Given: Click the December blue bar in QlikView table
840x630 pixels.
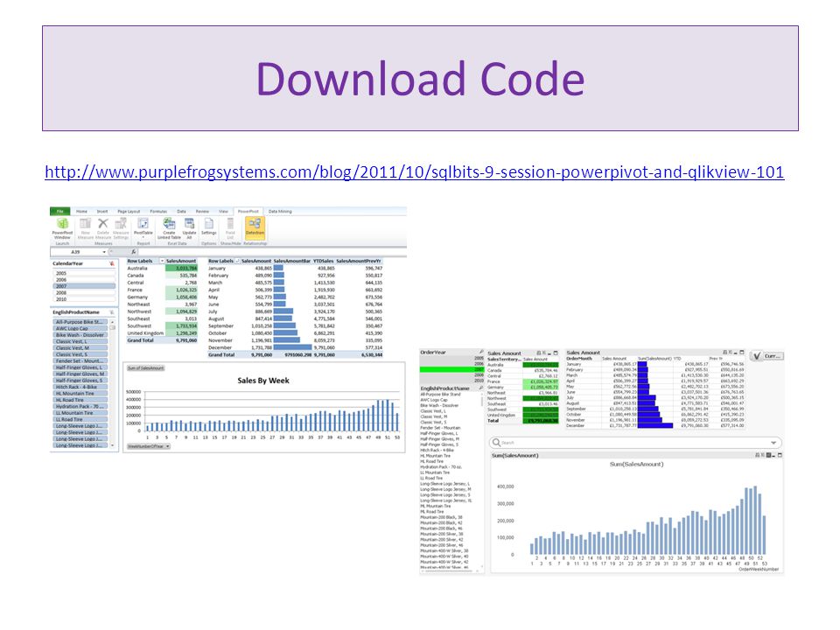Looking at the screenshot, I should (655, 425).
